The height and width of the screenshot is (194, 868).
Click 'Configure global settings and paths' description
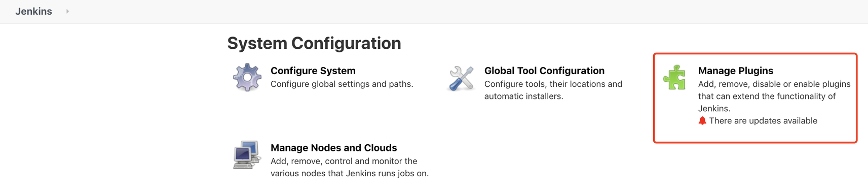click(342, 84)
